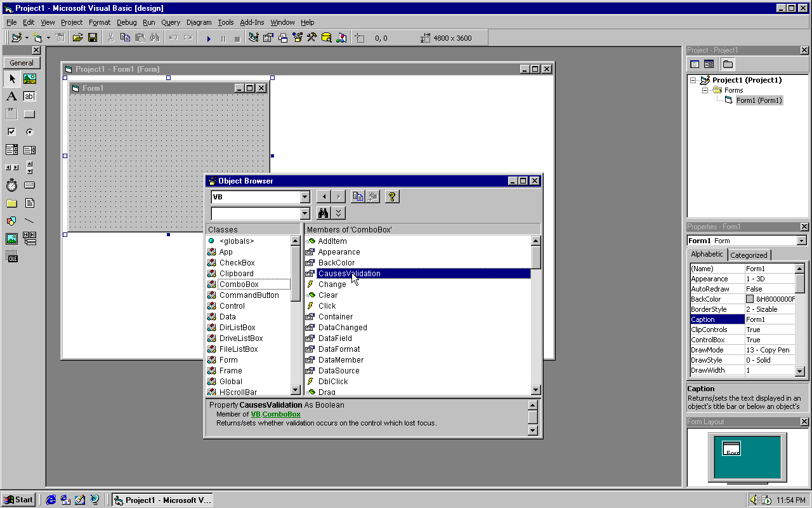Click the Copy to Clipboard icon in Object Browser

point(358,197)
